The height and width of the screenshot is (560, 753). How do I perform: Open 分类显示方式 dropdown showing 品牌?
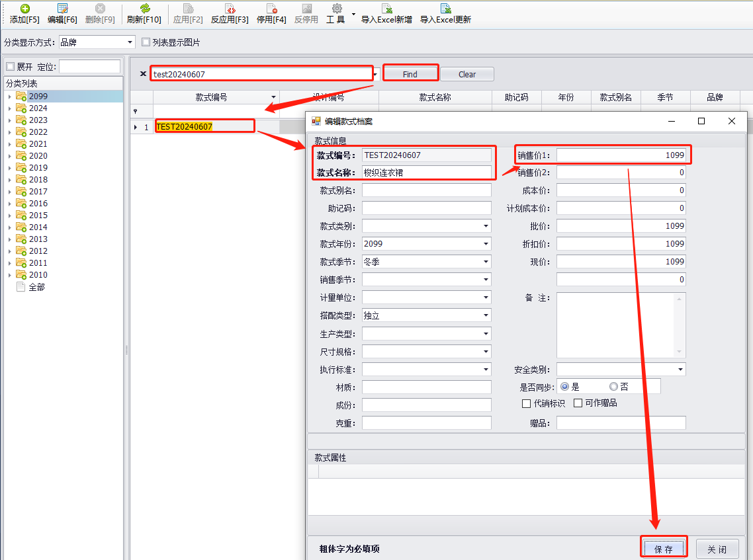(x=130, y=42)
